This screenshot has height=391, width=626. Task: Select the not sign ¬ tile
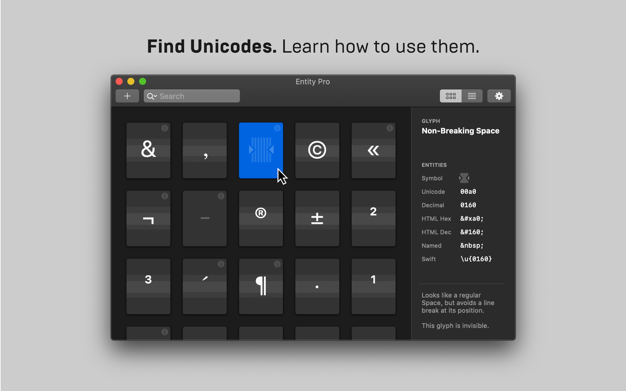148,218
